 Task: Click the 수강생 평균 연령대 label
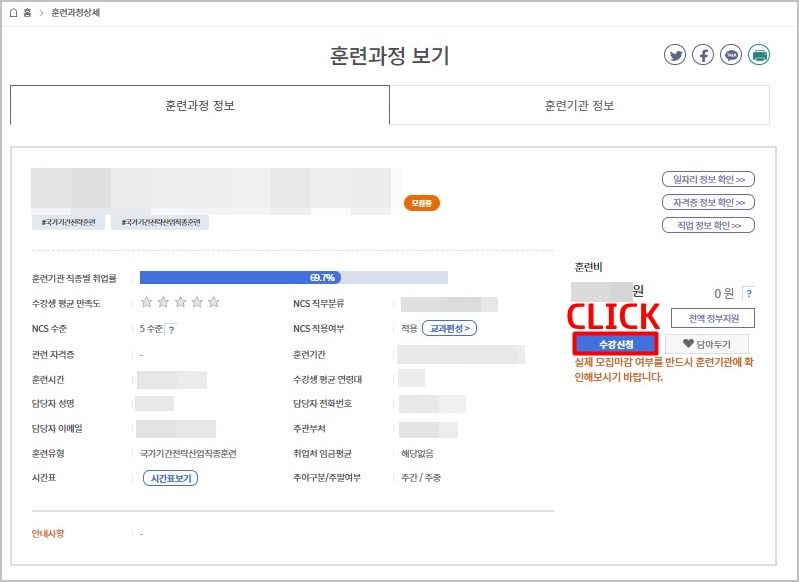pyautogui.click(x=327, y=379)
